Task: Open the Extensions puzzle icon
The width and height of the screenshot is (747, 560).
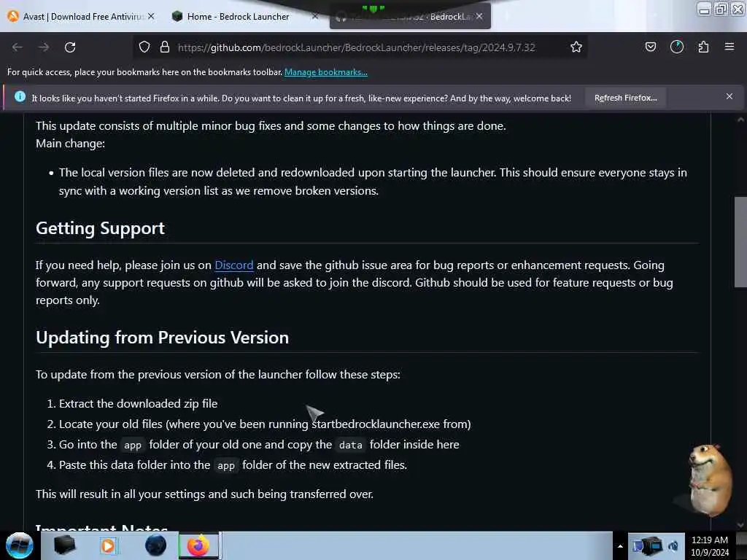Action: coord(703,47)
